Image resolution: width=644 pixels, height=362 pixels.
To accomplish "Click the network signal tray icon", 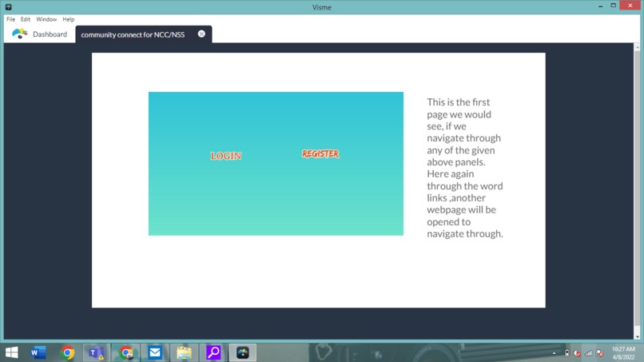I will [x=589, y=353].
